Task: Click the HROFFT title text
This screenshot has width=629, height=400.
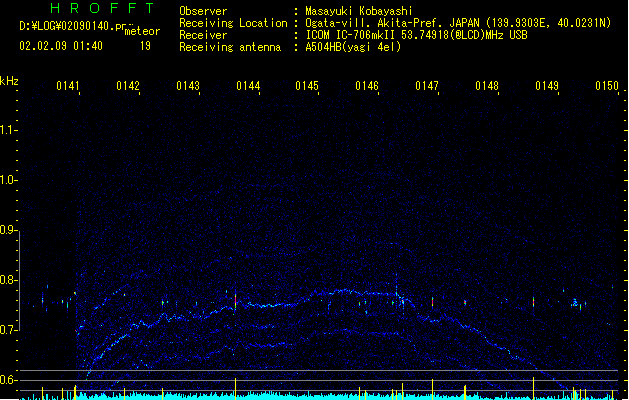Action: point(102,8)
